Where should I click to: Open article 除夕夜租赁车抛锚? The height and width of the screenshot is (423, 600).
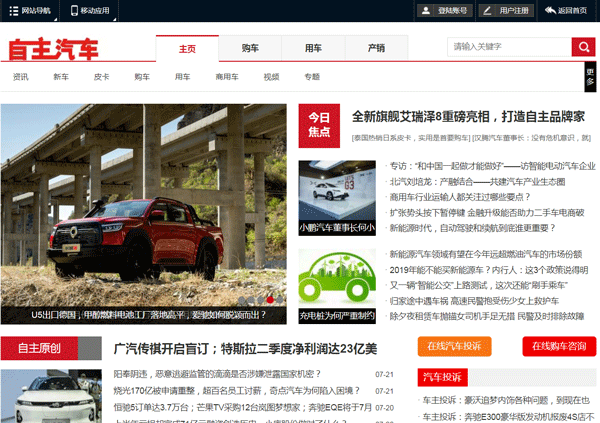click(487, 316)
